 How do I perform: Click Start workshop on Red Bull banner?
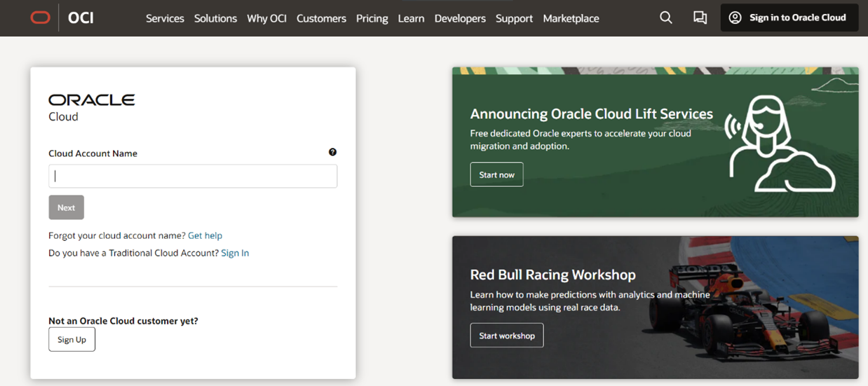pos(506,336)
